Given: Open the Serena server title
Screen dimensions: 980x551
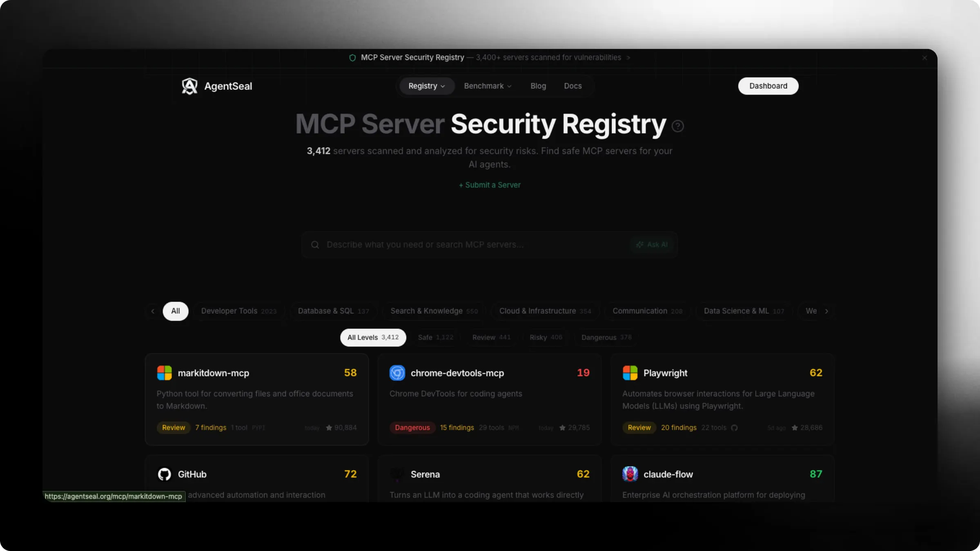Looking at the screenshot, I should tap(425, 474).
